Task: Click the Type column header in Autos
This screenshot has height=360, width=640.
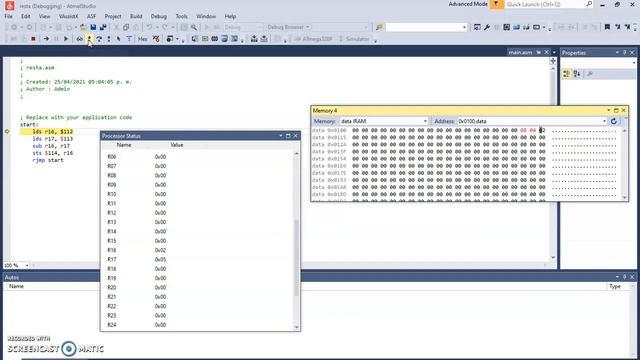Action: point(615,287)
